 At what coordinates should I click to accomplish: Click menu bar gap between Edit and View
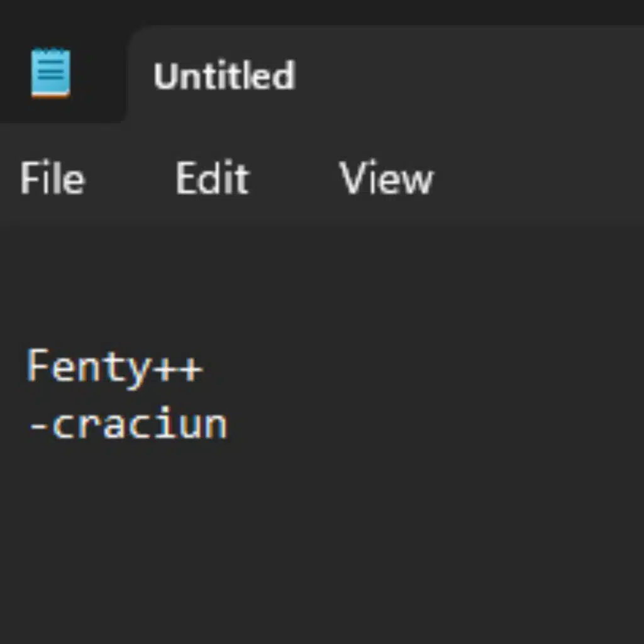pyautogui.click(x=294, y=179)
